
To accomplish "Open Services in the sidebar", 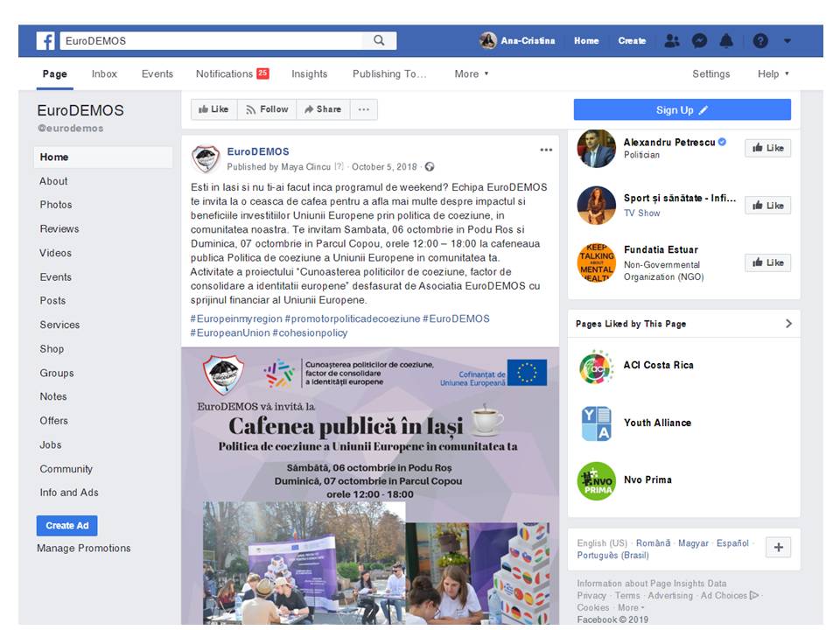I will tap(59, 325).
